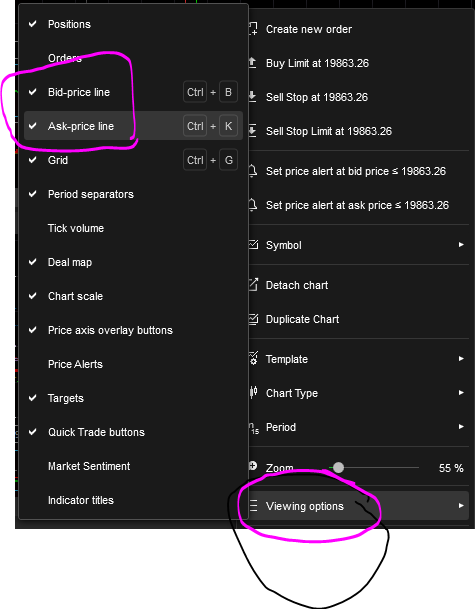This screenshot has width=475, height=609.
Task: Click the Create new order icon
Action: [253, 29]
